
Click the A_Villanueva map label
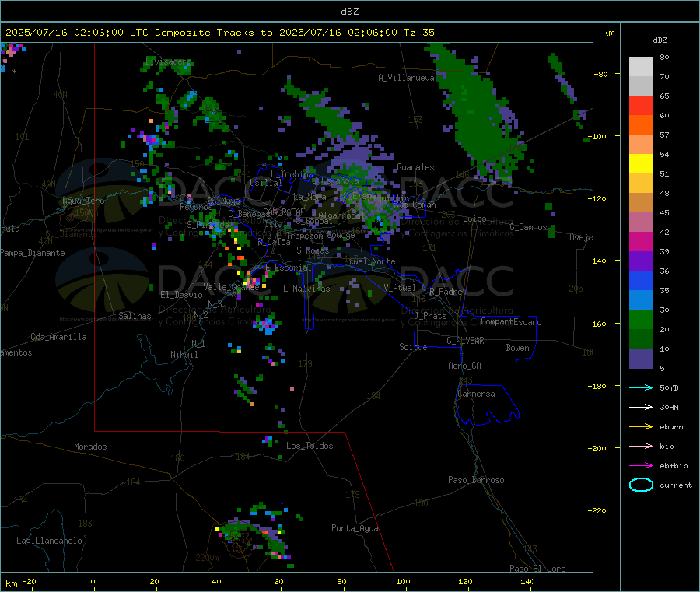click(x=406, y=78)
